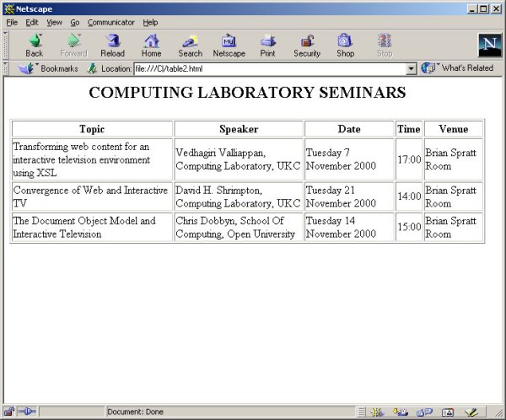
Task: Click the 'Document: Done' status text
Action: [x=135, y=412]
